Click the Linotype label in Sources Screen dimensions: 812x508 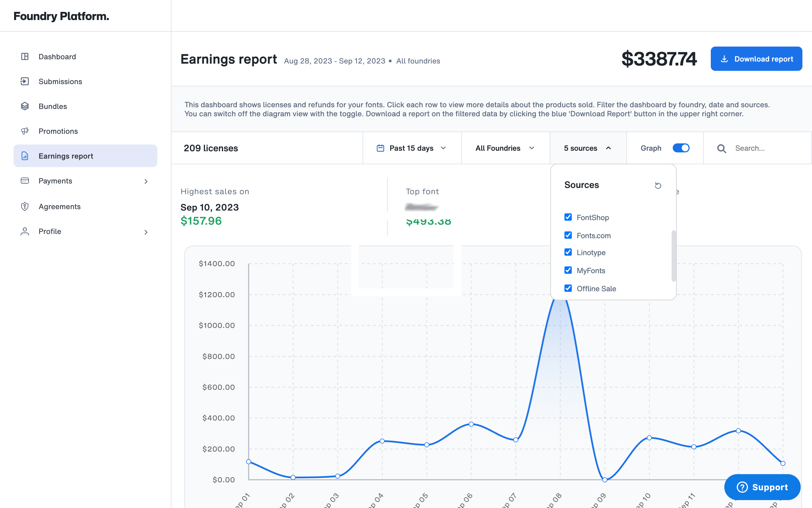pos(591,253)
